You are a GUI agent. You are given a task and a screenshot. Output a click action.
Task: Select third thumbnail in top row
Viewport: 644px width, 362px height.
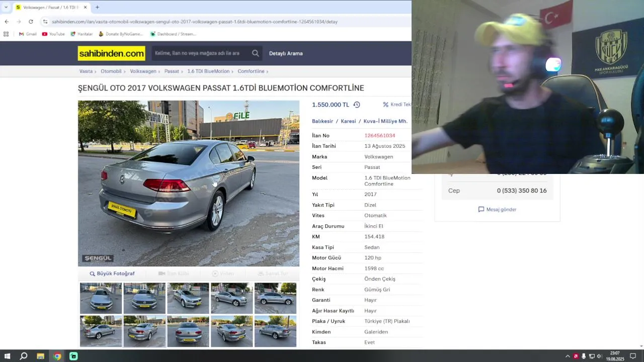pos(188,298)
